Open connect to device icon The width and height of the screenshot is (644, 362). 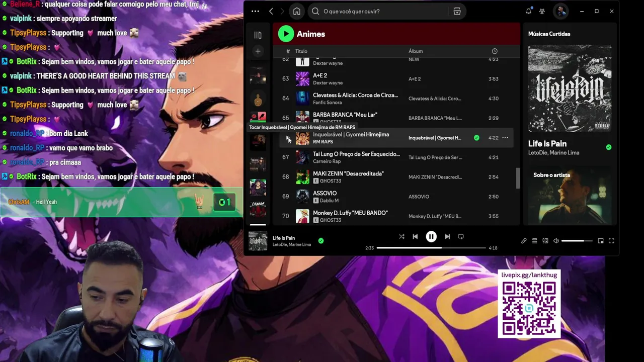coord(545,241)
